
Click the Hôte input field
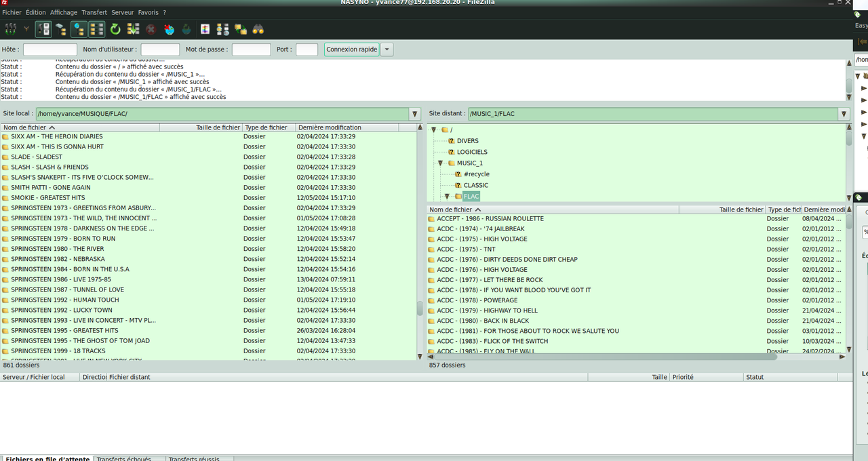click(x=50, y=49)
